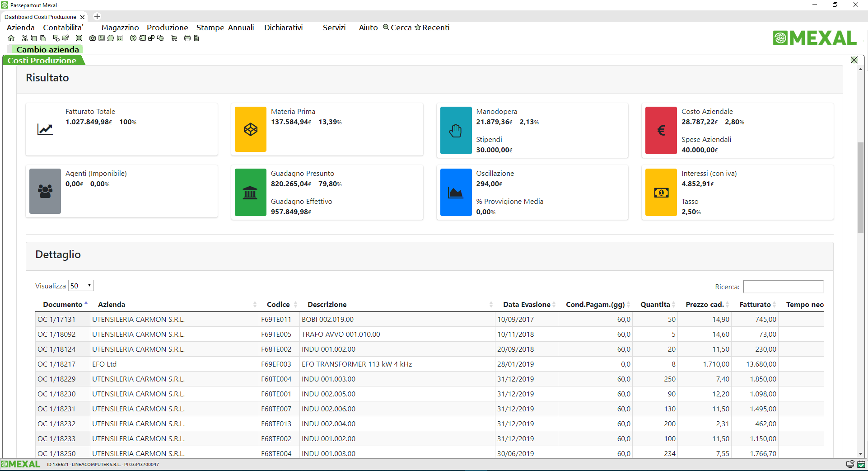Open the monitor settings toolbar icon
868x471 pixels.
pos(65,38)
